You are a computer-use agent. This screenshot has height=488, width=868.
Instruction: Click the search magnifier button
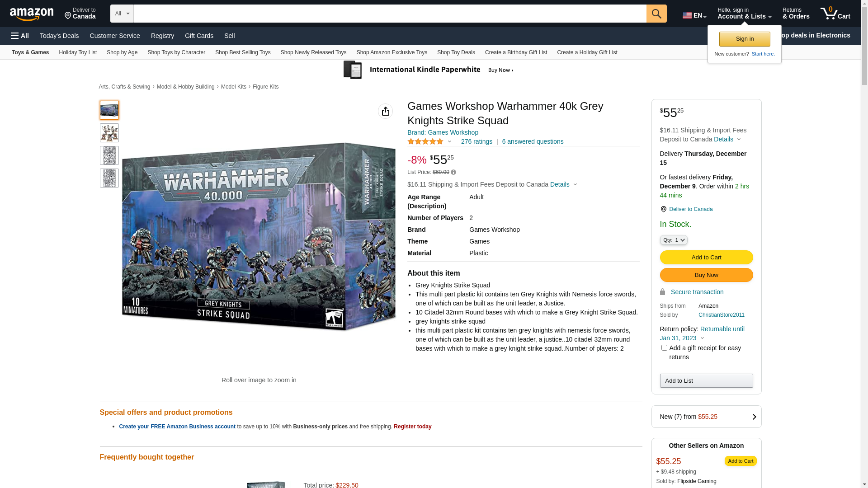(x=656, y=14)
